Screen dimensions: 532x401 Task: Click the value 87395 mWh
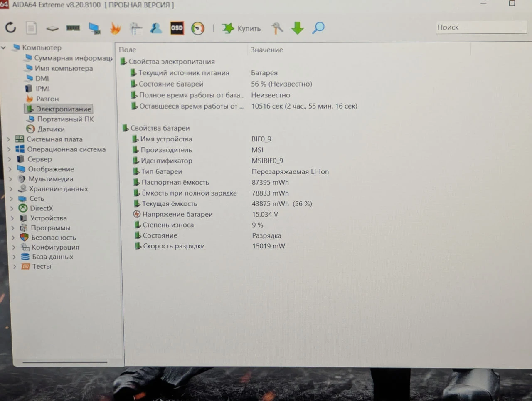click(270, 182)
